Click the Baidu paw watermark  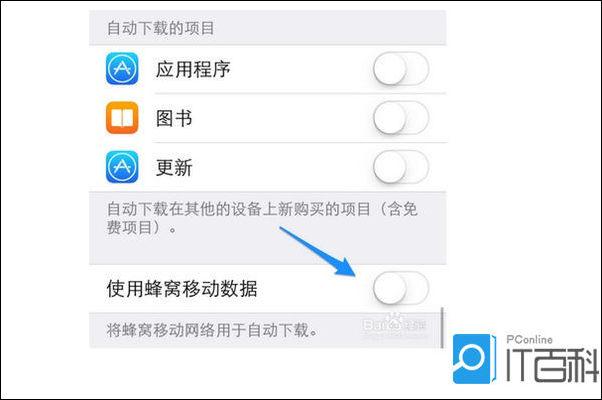point(394,325)
